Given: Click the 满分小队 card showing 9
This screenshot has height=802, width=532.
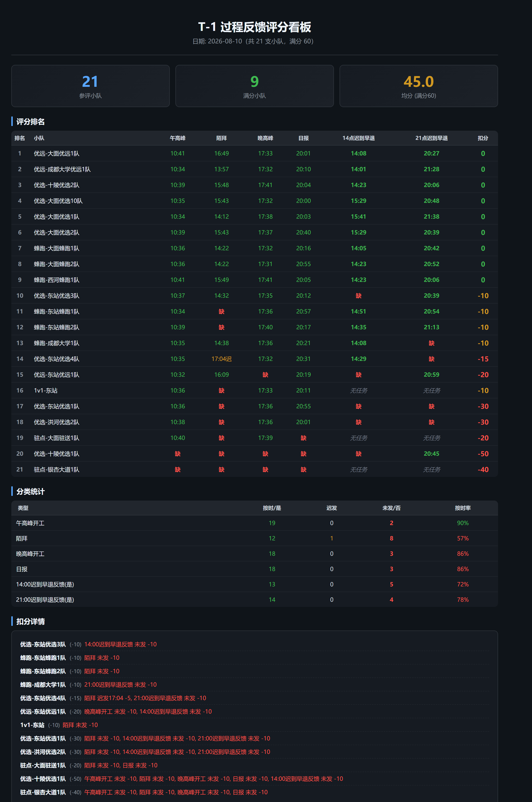Looking at the screenshot, I should [x=254, y=86].
